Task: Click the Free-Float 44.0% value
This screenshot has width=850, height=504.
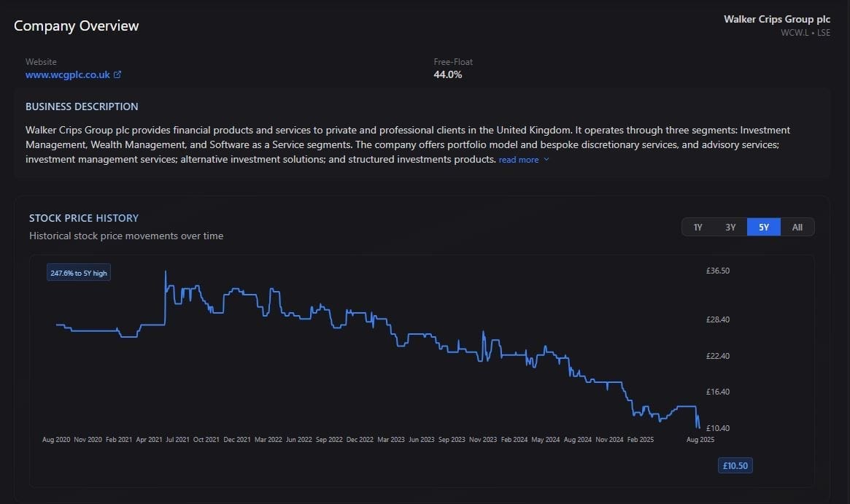Action: 448,75
